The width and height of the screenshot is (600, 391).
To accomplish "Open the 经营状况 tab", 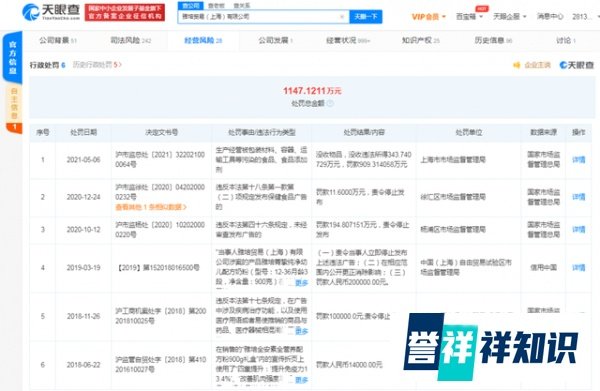I will 348,41.
